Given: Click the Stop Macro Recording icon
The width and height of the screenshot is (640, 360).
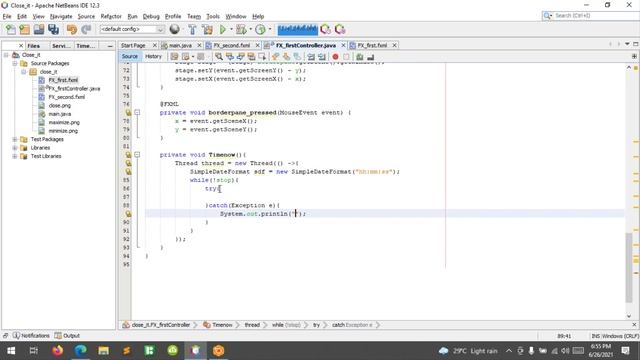Looking at the screenshot, I should coord(347,57).
